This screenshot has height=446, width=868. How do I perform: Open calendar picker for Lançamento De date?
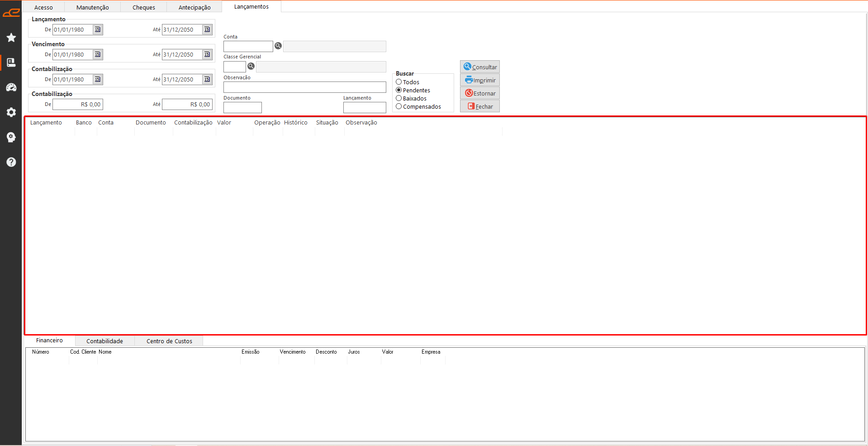coord(97,30)
